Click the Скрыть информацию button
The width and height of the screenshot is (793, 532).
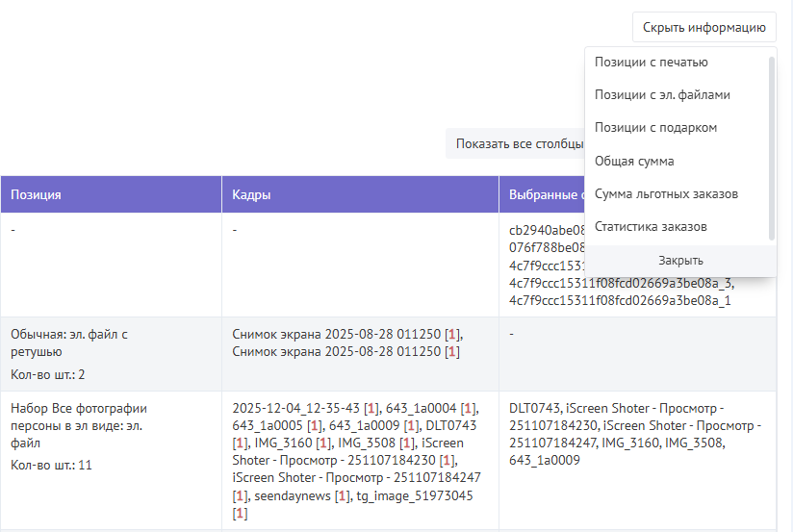pos(703,27)
